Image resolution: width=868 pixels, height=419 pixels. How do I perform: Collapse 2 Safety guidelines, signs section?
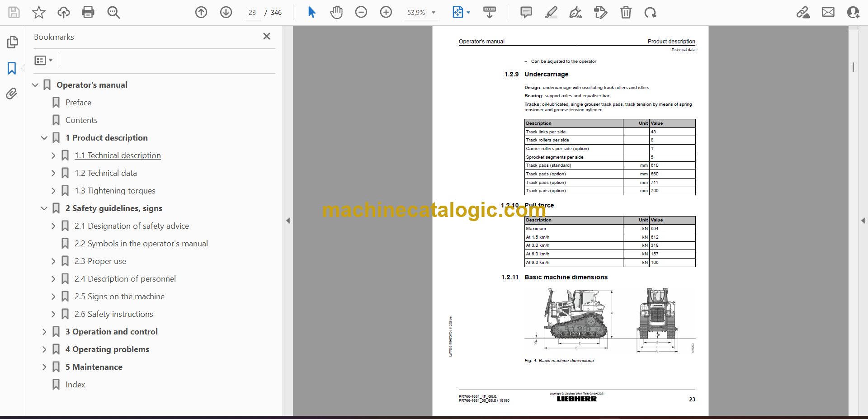pyautogui.click(x=44, y=208)
